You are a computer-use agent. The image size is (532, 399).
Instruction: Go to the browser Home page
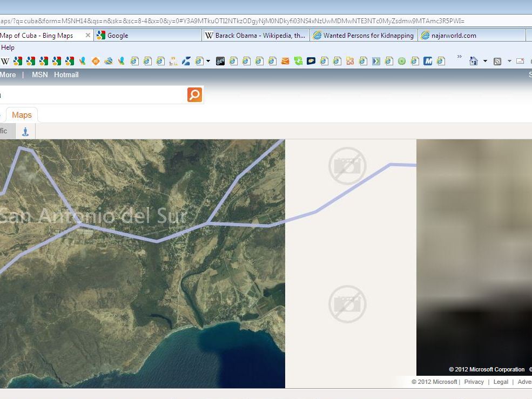click(x=474, y=61)
